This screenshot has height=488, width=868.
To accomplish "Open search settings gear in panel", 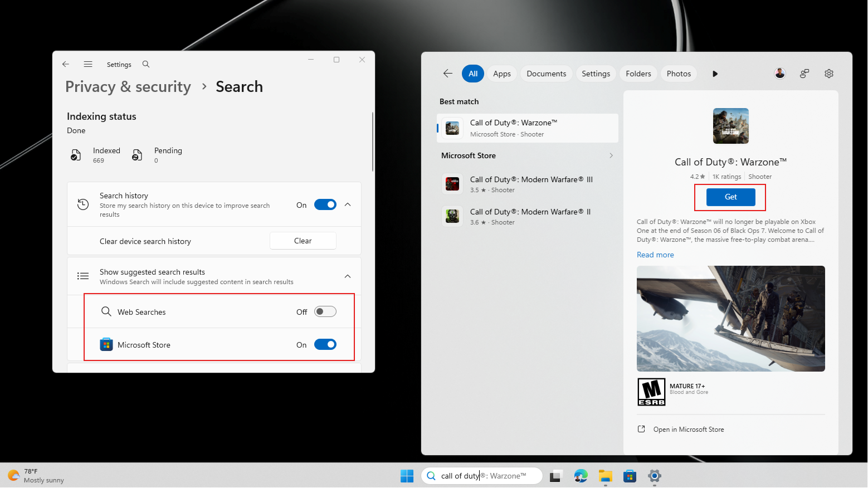I will (x=829, y=74).
